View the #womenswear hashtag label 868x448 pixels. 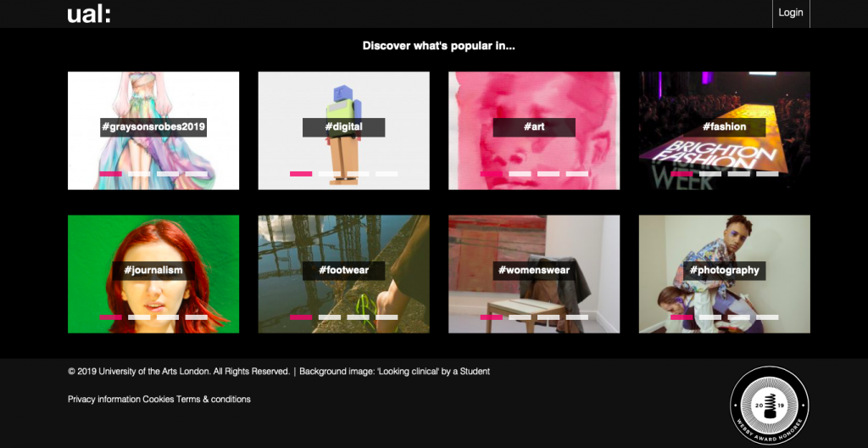coord(534,271)
